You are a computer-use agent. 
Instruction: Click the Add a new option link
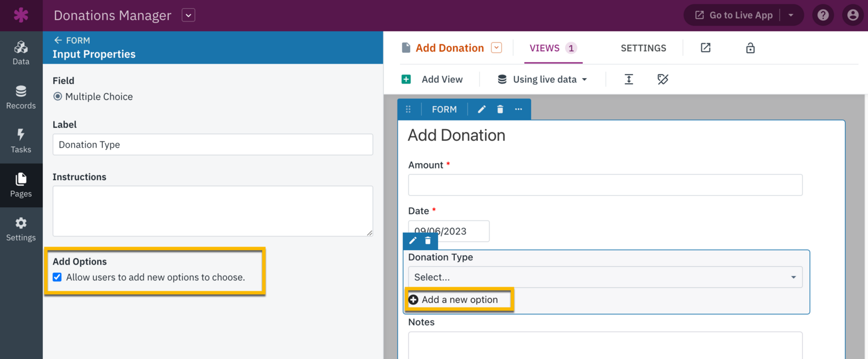(454, 300)
